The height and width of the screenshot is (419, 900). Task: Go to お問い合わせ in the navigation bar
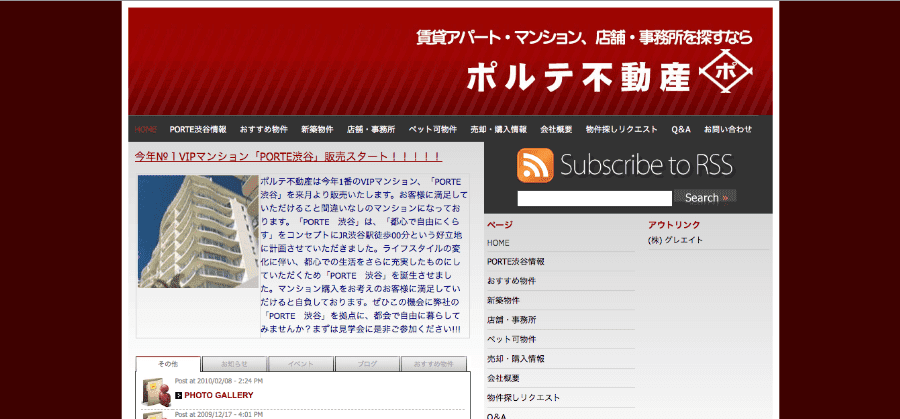(727, 129)
